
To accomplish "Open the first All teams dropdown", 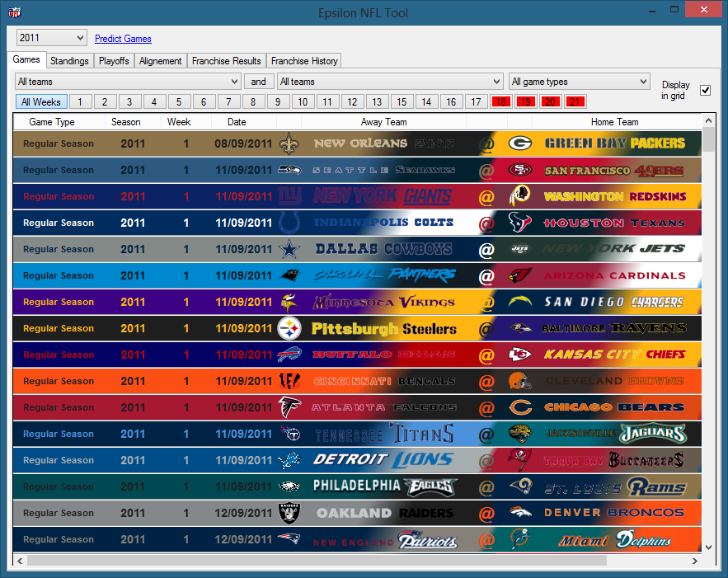I will pos(128,82).
